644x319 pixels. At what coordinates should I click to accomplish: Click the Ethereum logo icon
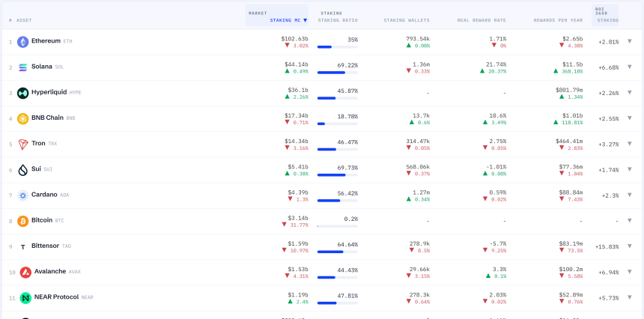point(22,42)
